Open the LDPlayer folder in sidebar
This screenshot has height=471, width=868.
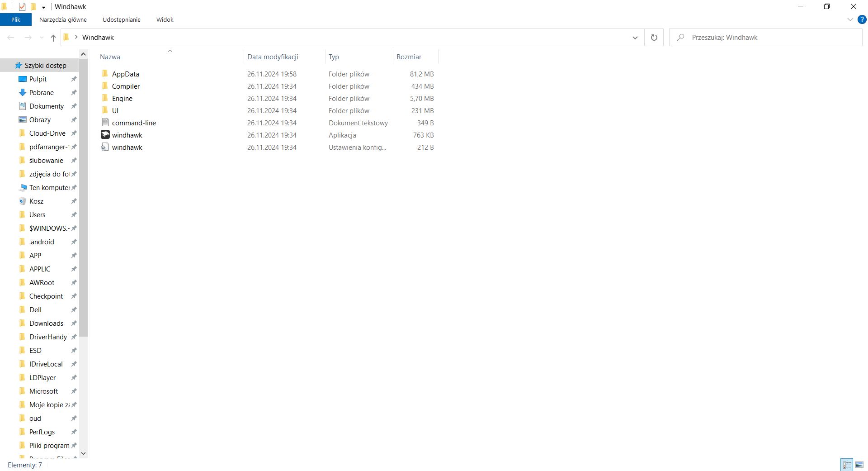[42, 377]
